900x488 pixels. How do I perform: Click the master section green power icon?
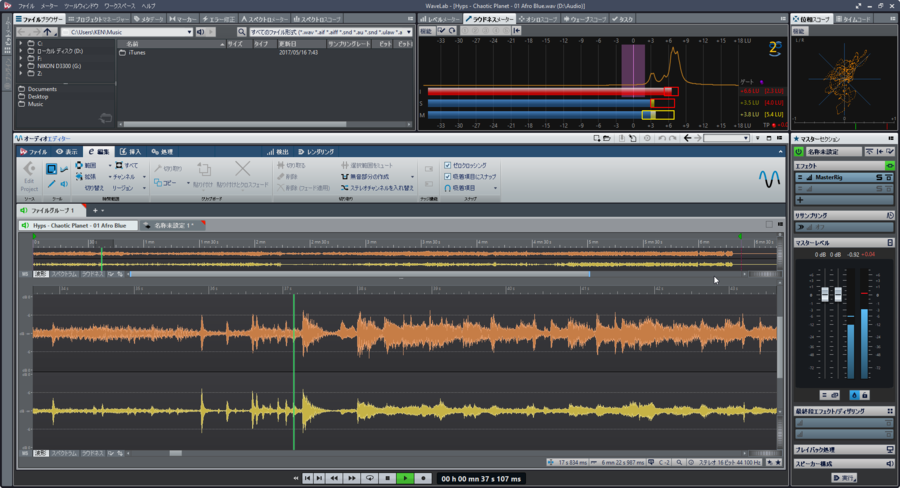(798, 152)
